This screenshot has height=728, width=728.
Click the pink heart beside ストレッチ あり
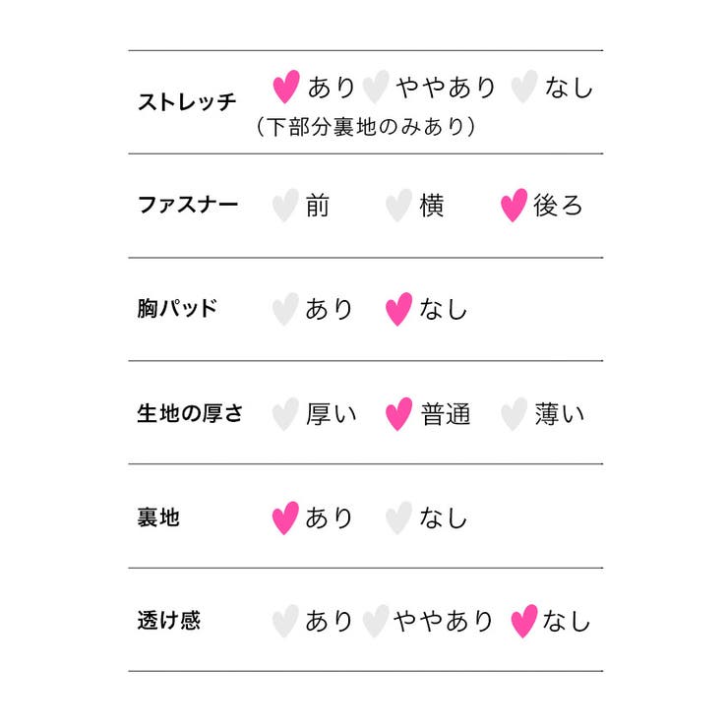pyautogui.click(x=286, y=87)
